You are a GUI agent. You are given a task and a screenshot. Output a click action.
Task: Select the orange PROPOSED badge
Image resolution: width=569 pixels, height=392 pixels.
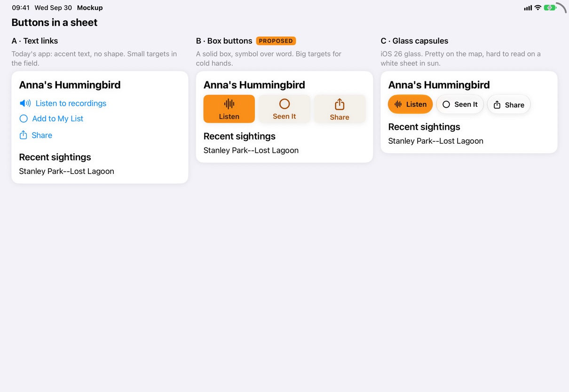coord(276,41)
